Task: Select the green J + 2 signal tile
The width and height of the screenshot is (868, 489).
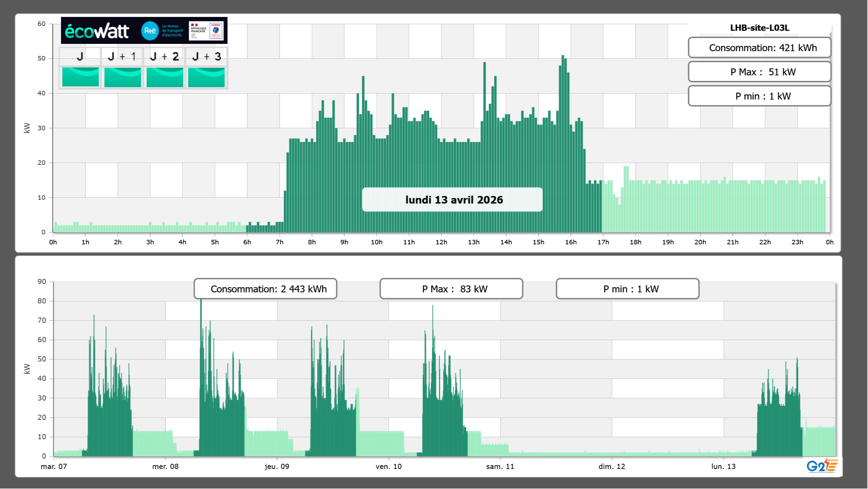Action: [x=165, y=77]
